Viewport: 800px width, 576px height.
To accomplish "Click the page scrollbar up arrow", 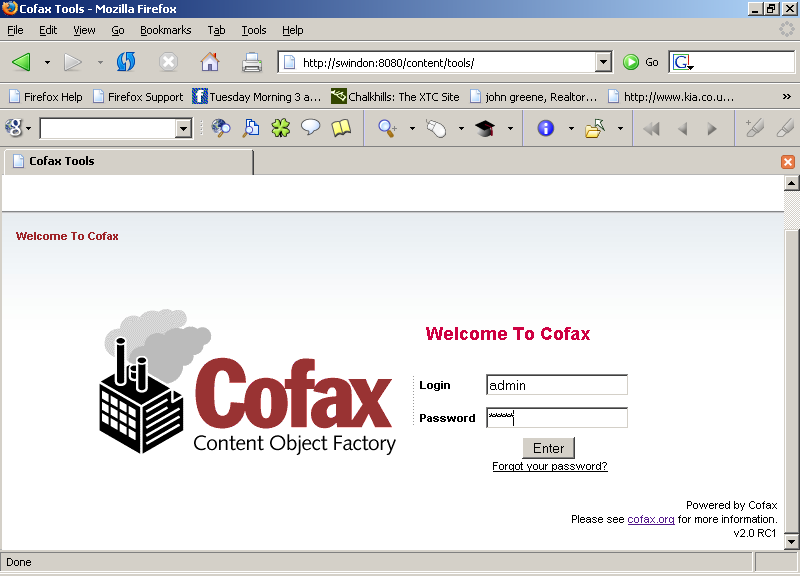I will [x=791, y=183].
